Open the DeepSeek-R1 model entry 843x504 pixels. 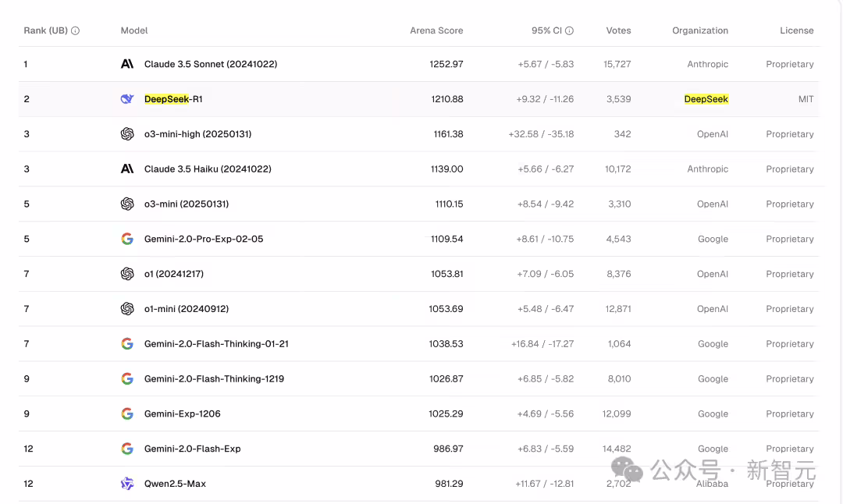coord(171,99)
